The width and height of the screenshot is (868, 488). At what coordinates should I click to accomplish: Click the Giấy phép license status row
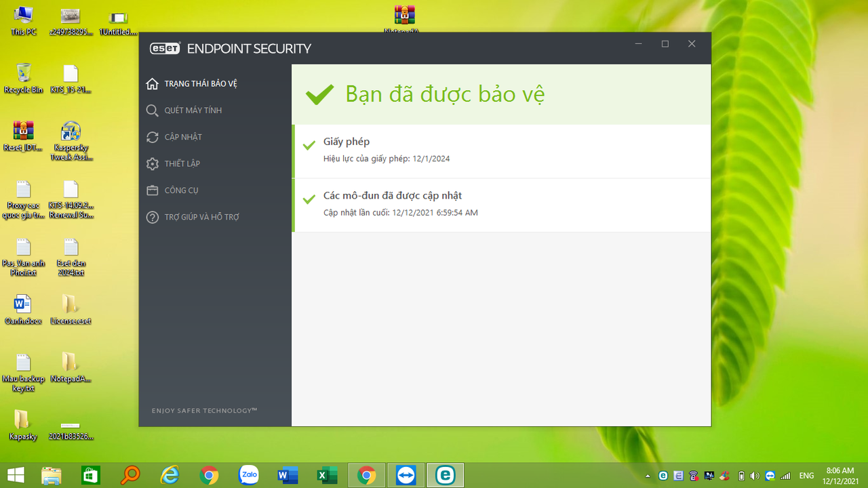pyautogui.click(x=502, y=151)
